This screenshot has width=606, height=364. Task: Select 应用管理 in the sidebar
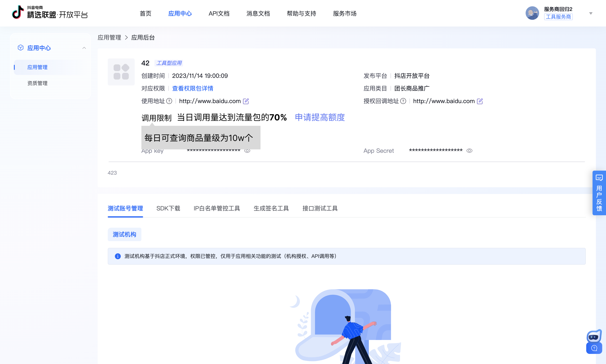pyautogui.click(x=37, y=67)
